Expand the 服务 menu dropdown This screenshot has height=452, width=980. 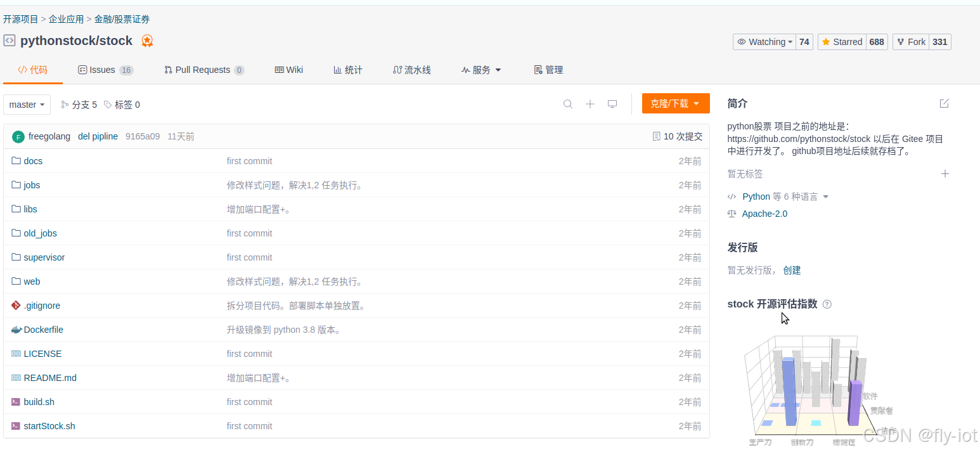pyautogui.click(x=482, y=70)
